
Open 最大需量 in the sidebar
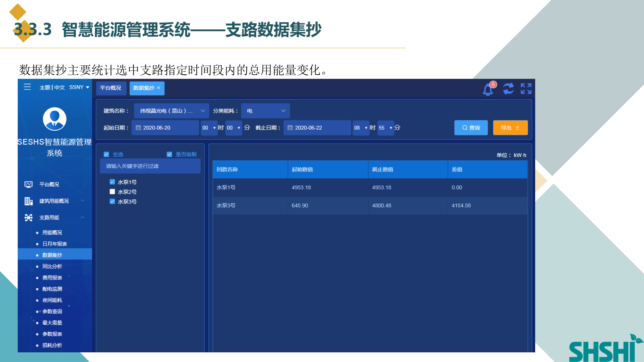pyautogui.click(x=52, y=322)
